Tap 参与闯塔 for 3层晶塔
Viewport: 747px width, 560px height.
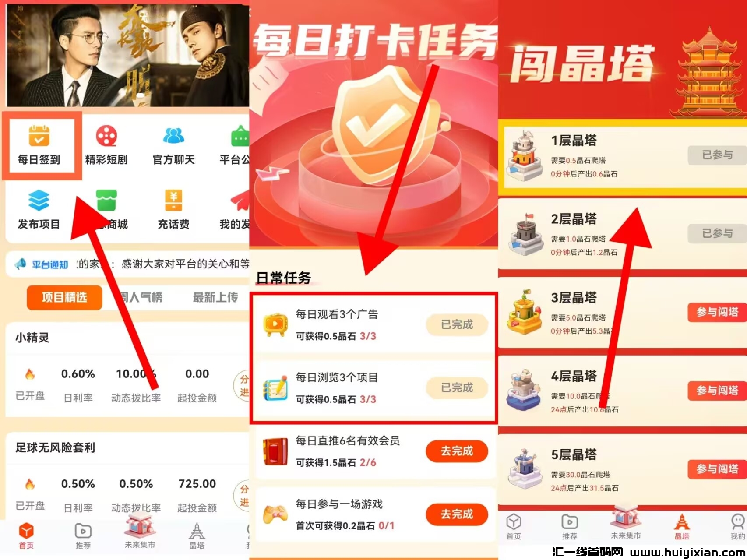click(717, 312)
